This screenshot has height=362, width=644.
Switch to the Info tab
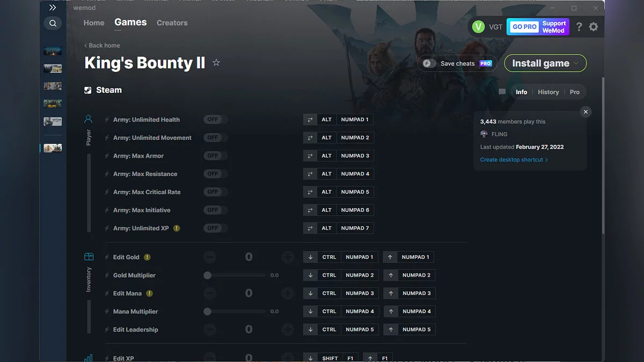tap(522, 92)
